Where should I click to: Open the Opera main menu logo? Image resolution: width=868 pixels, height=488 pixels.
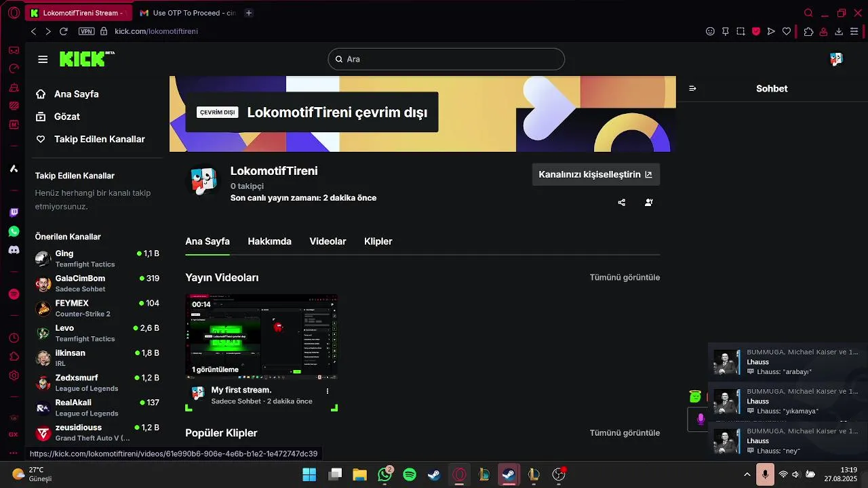(x=14, y=13)
